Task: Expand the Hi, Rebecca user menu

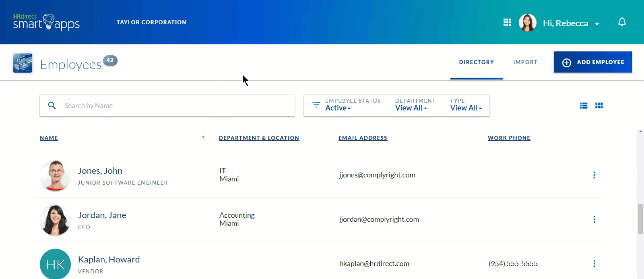Action: [x=571, y=23]
